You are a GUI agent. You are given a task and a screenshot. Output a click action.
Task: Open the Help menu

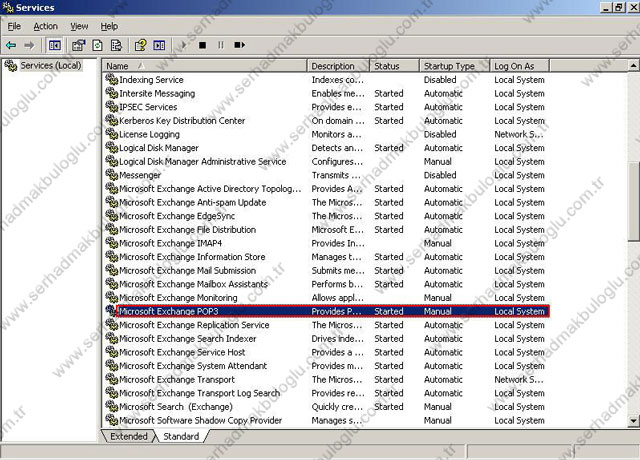(x=109, y=26)
